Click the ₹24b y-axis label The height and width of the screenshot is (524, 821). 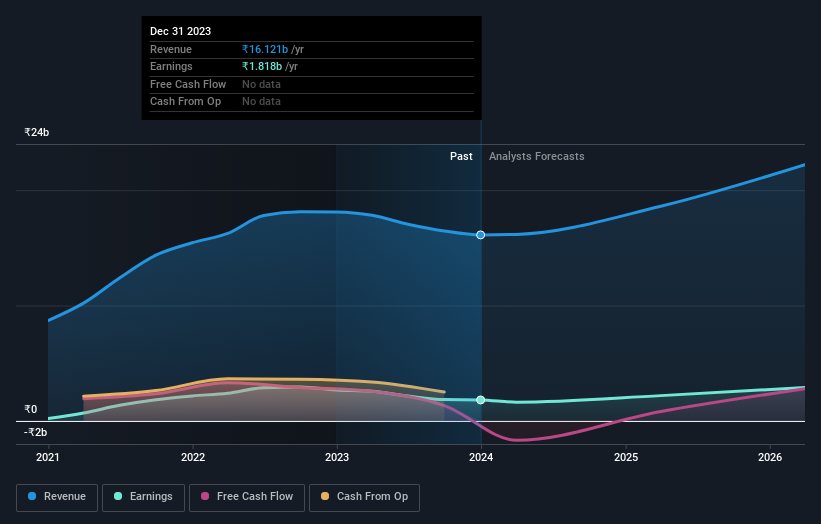click(37, 132)
